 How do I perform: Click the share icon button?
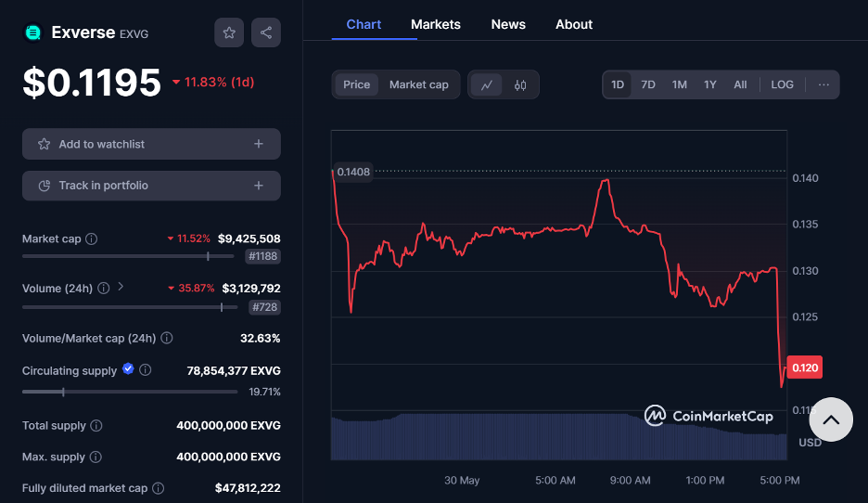(266, 32)
